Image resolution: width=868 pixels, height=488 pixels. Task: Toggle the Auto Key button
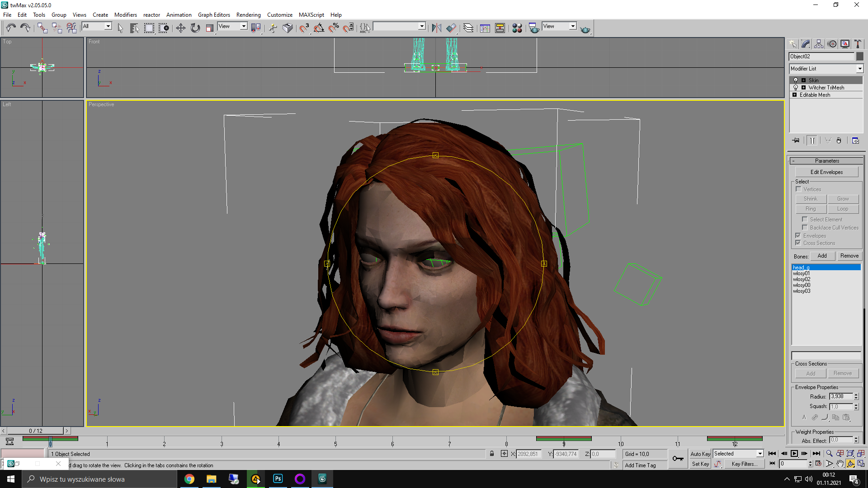(x=700, y=454)
